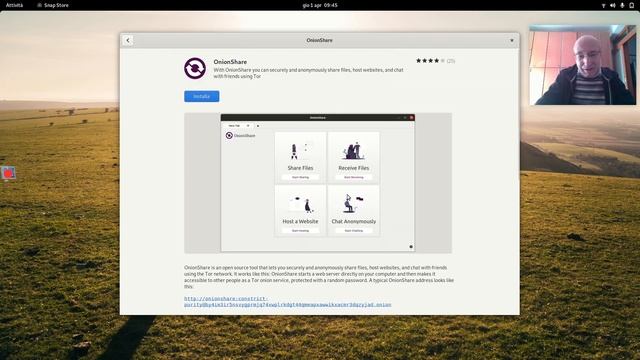
Task: Click the volume icon in top bar
Action: coord(613,5)
